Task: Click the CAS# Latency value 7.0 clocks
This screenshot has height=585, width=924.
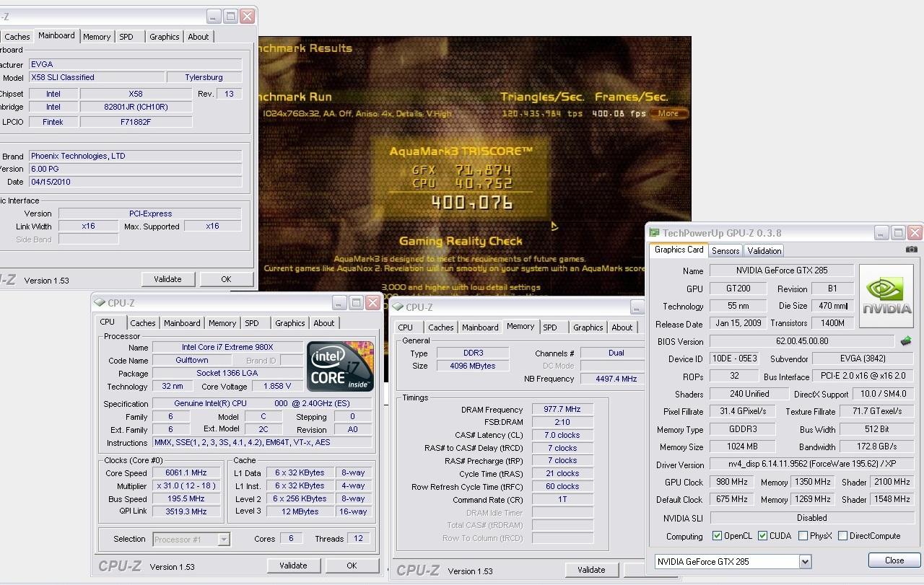Action: (x=562, y=435)
